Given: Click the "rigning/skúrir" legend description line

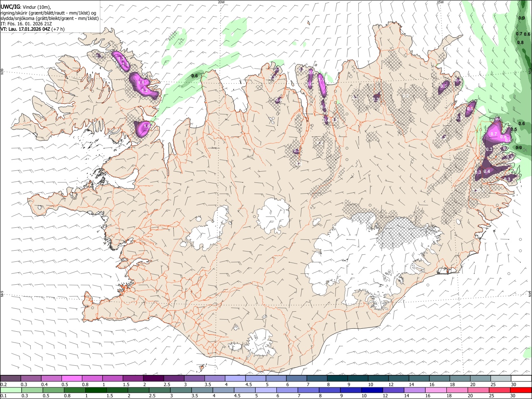Looking at the screenshot, I should click(x=49, y=13).
